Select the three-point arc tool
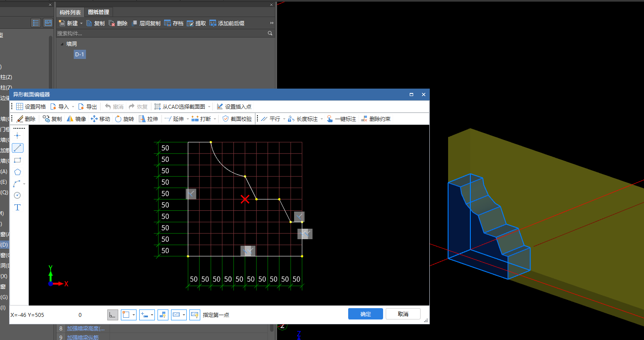The width and height of the screenshot is (644, 340). point(17,184)
